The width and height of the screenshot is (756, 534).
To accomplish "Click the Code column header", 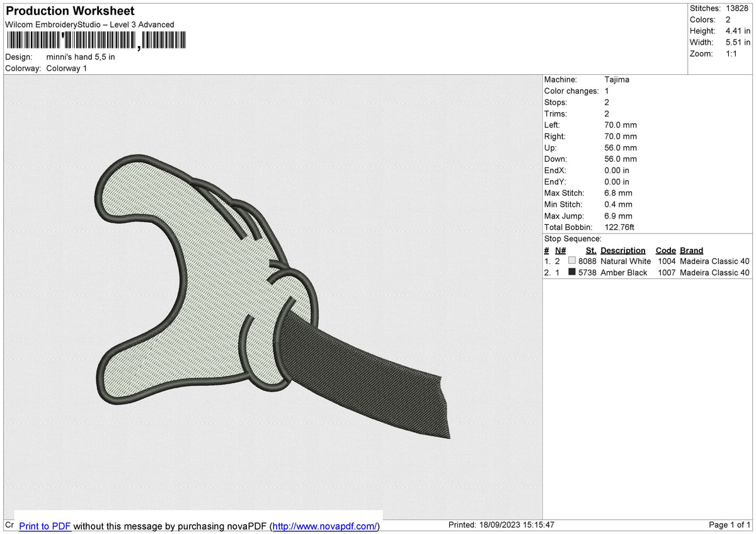I will [665, 250].
